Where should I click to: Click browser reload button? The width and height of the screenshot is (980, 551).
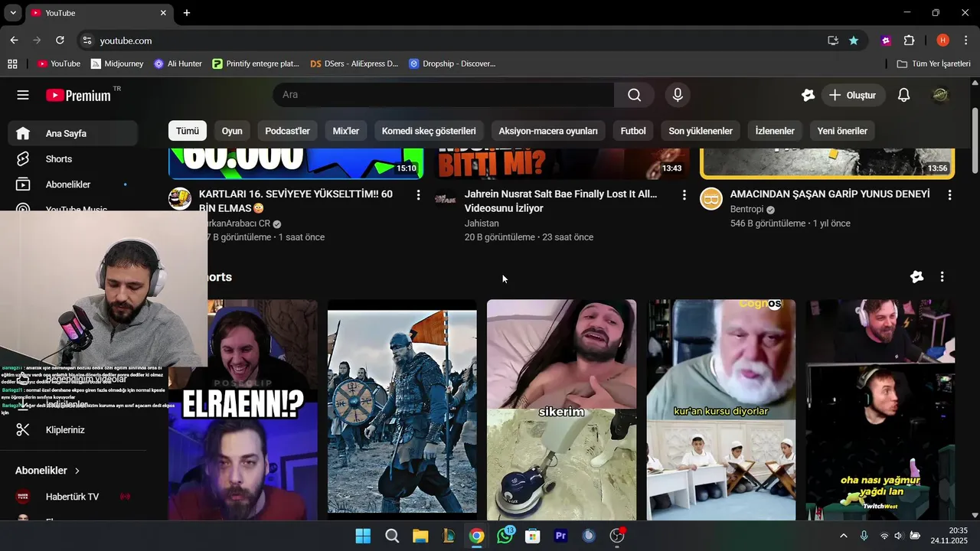60,40
